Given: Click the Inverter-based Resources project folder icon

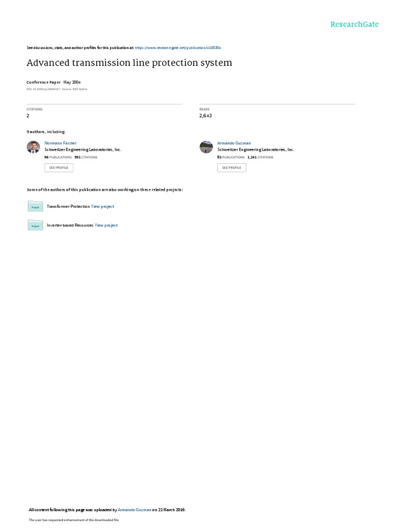Looking at the screenshot, I should [x=35, y=225].
